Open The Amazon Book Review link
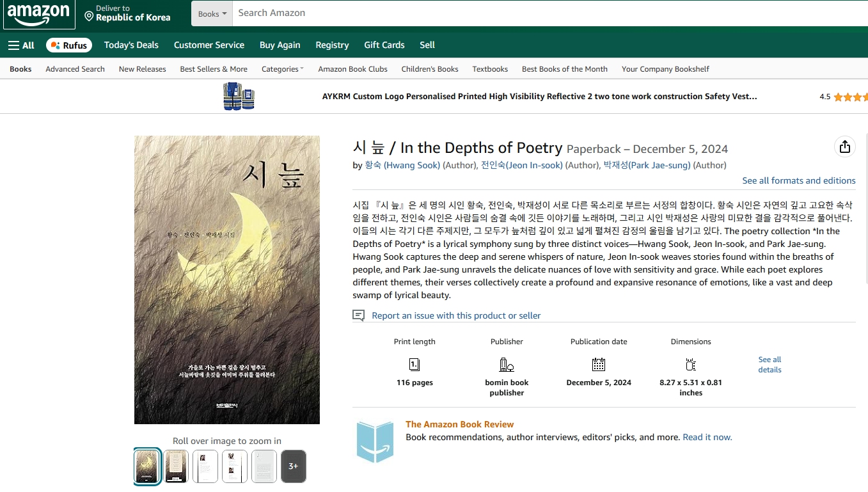The image size is (868, 492). pyautogui.click(x=459, y=424)
